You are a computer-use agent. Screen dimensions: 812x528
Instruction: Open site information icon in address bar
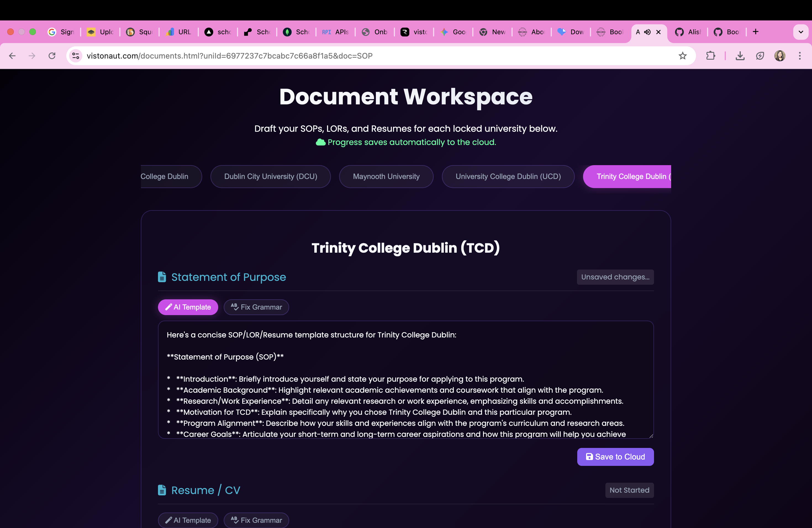(76, 56)
